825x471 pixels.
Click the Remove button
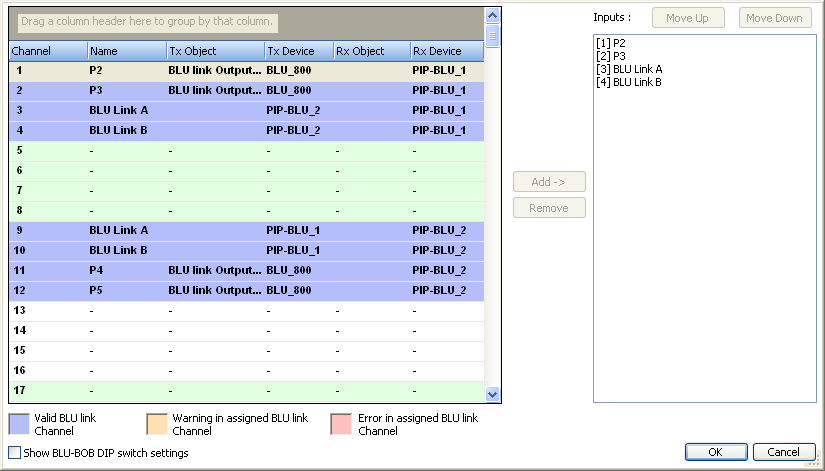pos(549,208)
